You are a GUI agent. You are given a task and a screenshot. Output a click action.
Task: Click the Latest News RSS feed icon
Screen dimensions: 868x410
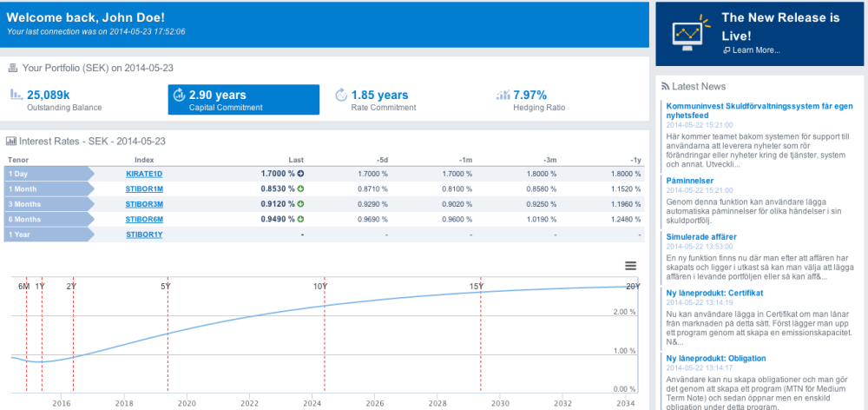(x=665, y=87)
